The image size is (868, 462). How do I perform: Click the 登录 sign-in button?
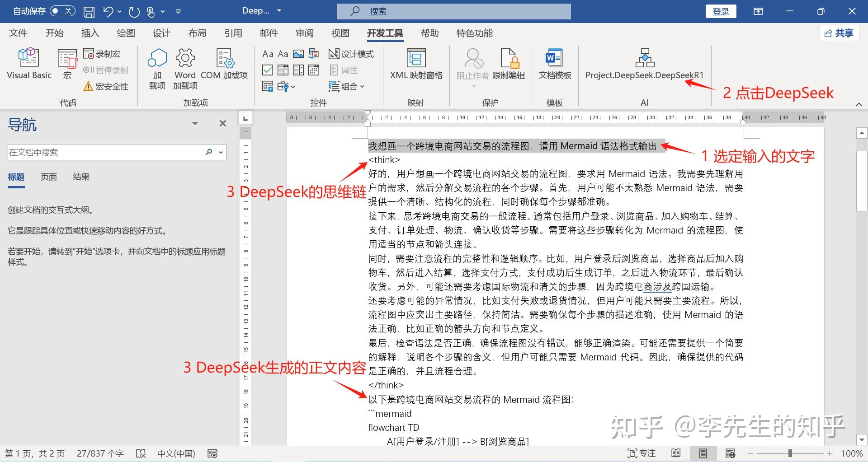[721, 11]
